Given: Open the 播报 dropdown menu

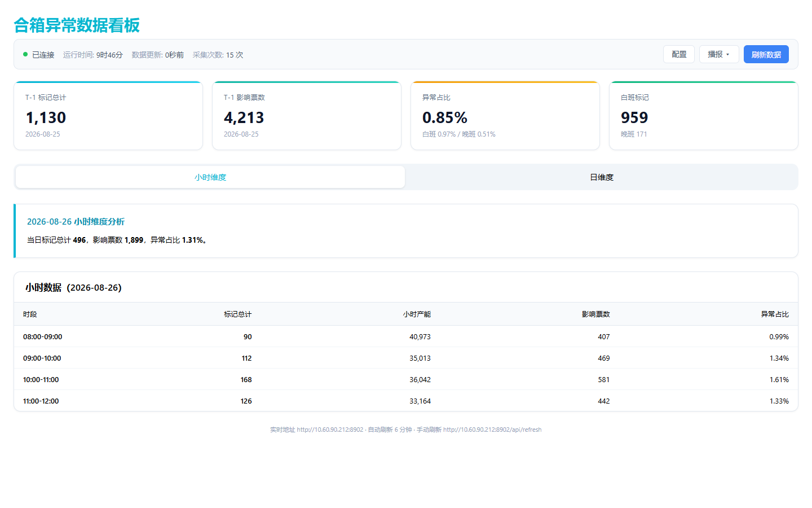Looking at the screenshot, I should (719, 54).
